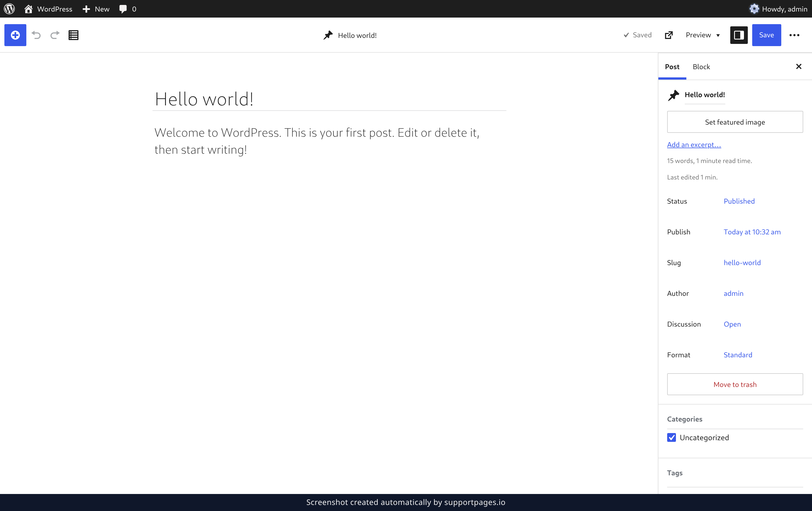
Task: Click the 'Last edited 1 min.' text
Action: pos(692,177)
